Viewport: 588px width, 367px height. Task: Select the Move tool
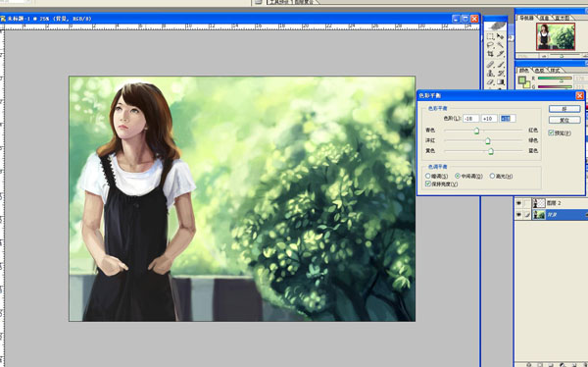pos(500,36)
